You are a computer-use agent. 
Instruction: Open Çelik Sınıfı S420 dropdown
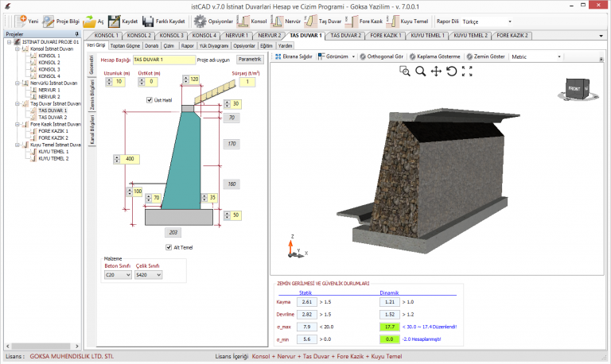coord(149,275)
